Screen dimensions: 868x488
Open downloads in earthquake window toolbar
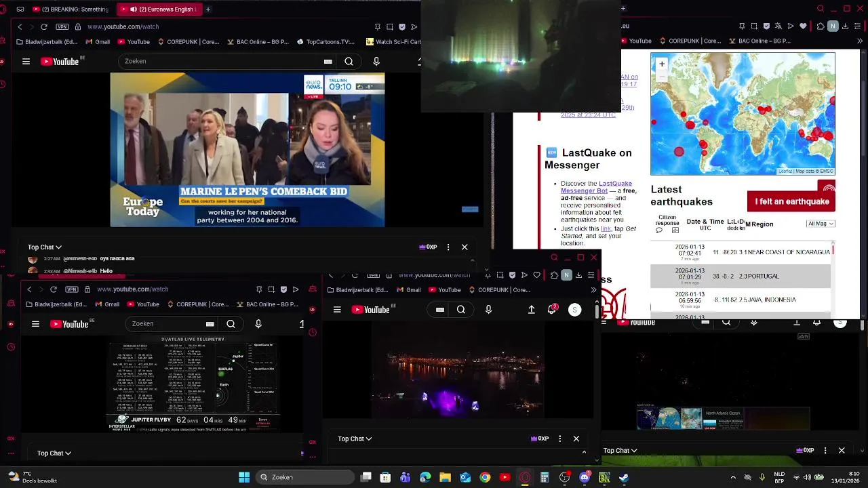click(846, 26)
